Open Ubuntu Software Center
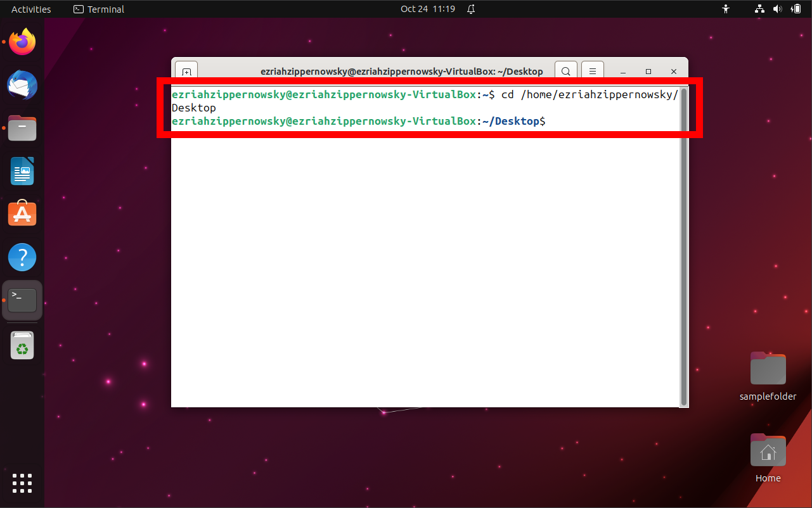Screen dimensions: 812x508 coord(22,213)
